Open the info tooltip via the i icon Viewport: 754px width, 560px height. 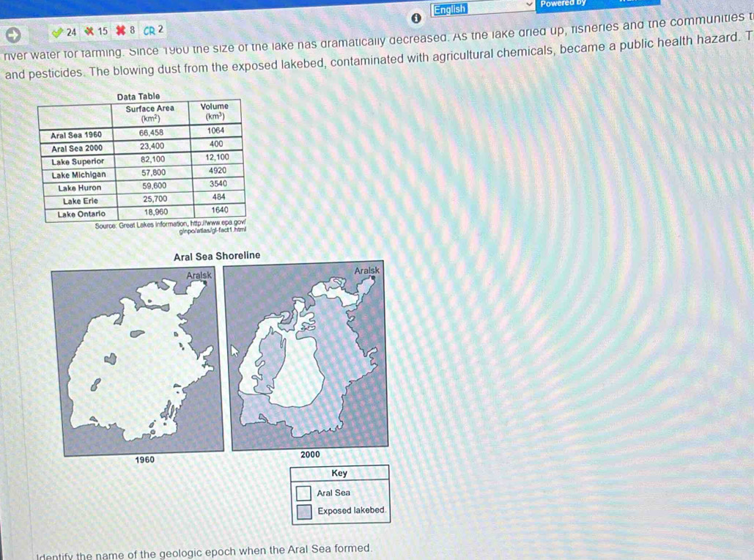pos(417,17)
